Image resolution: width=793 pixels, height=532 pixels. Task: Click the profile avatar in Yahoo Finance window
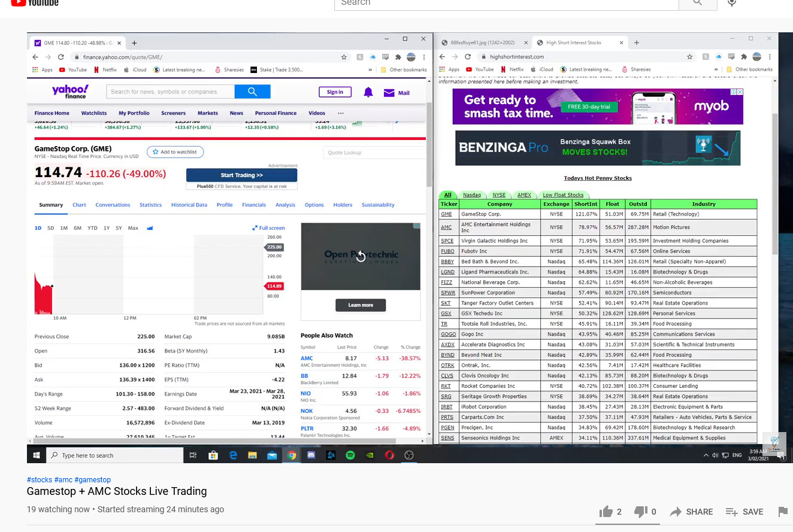411,57
